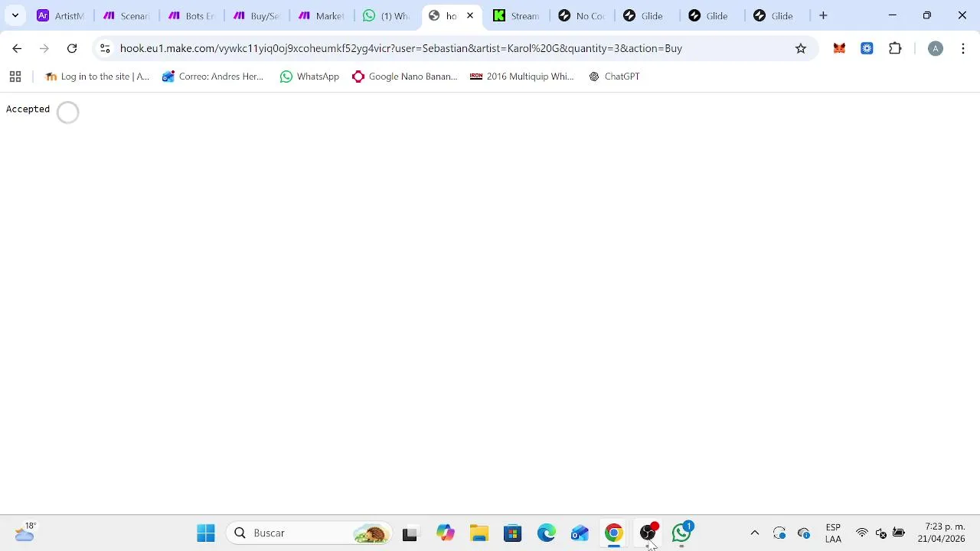Open the Correo: Andres Her bookmark
980x551 pixels.
(x=213, y=77)
